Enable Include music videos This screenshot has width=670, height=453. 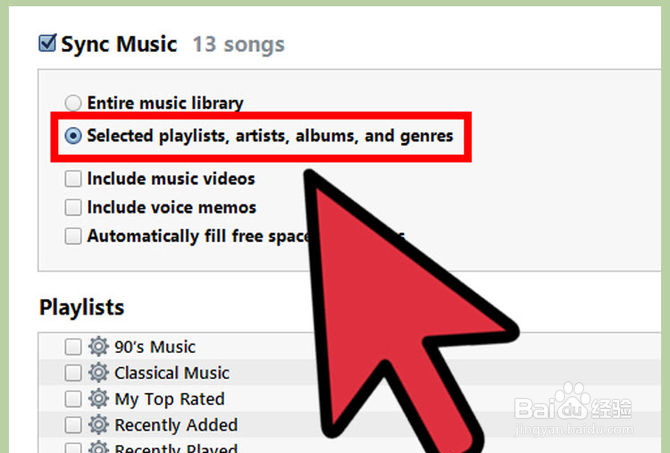click(x=73, y=179)
